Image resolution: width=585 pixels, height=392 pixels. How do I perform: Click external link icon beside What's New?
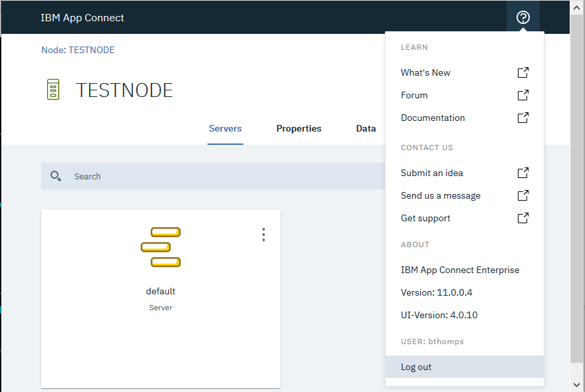523,72
